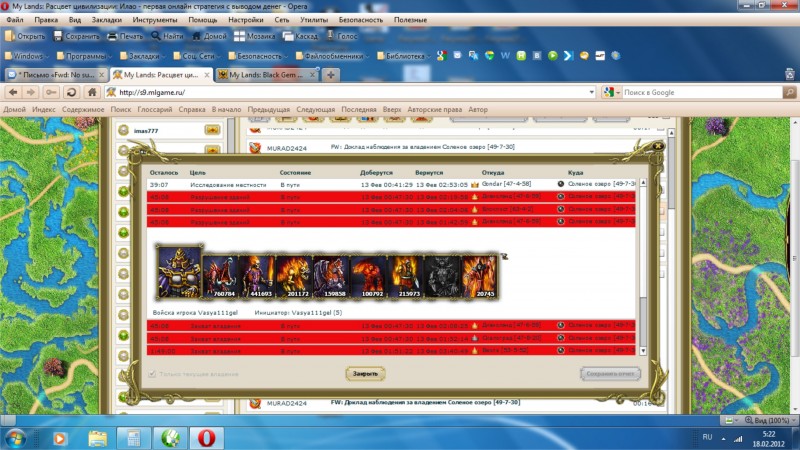Expand the Безопасность bookmark folder
This screenshot has height=450, width=800.
click(x=258, y=56)
